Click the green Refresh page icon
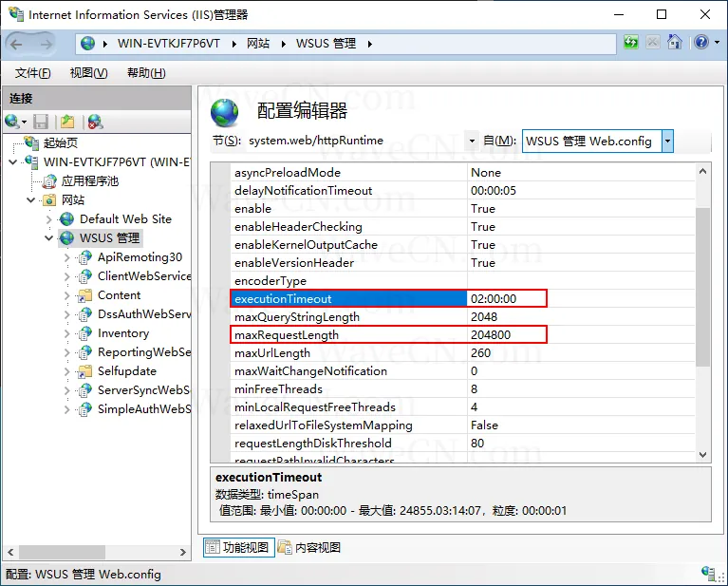Image resolution: width=728 pixels, height=586 pixels. pos(630,43)
